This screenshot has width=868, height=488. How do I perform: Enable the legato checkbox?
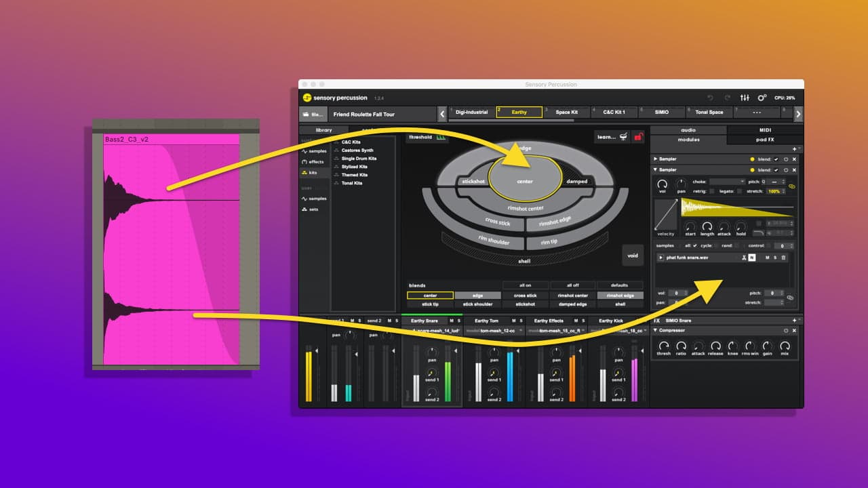(740, 192)
